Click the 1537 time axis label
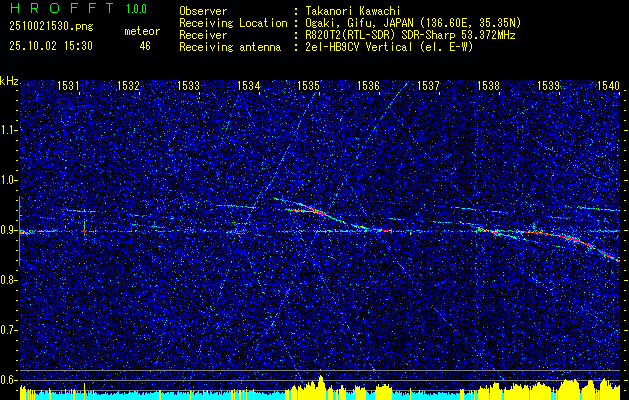The image size is (629, 400). [x=428, y=85]
